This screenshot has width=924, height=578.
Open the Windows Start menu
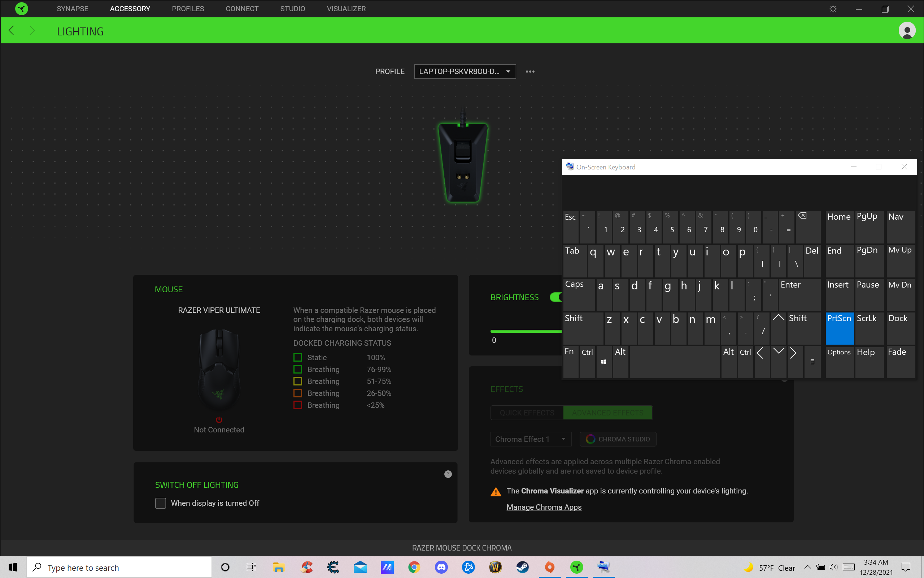point(13,567)
